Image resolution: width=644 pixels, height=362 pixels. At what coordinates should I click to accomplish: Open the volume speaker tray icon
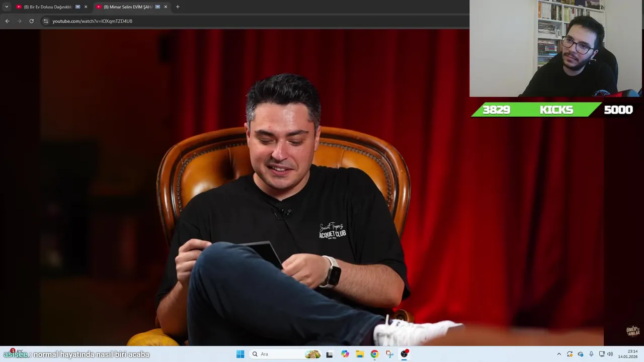click(610, 354)
